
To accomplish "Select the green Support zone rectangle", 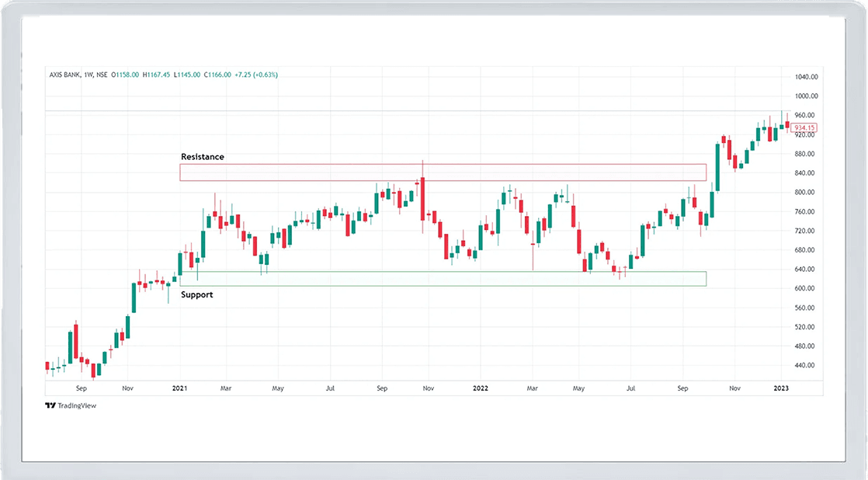I will (x=443, y=279).
